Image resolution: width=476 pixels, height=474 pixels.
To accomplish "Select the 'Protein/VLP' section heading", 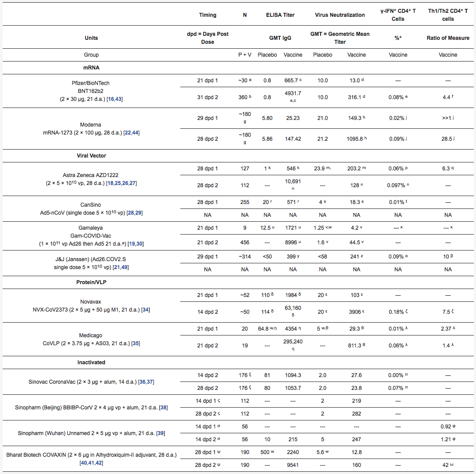I will pos(91,282).
